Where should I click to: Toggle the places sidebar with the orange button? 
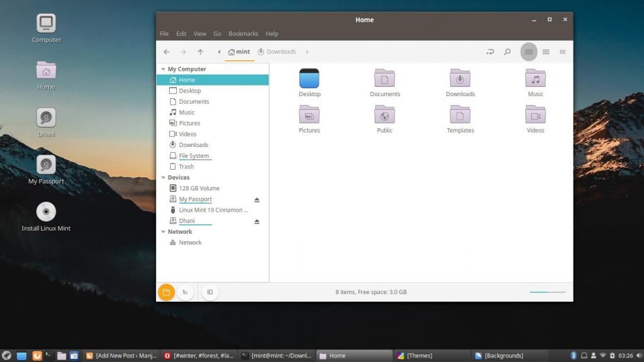click(166, 292)
